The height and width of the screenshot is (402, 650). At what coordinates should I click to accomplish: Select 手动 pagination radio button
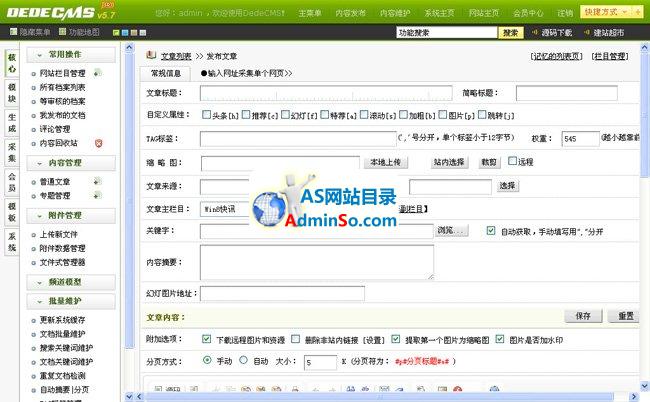click(x=207, y=360)
